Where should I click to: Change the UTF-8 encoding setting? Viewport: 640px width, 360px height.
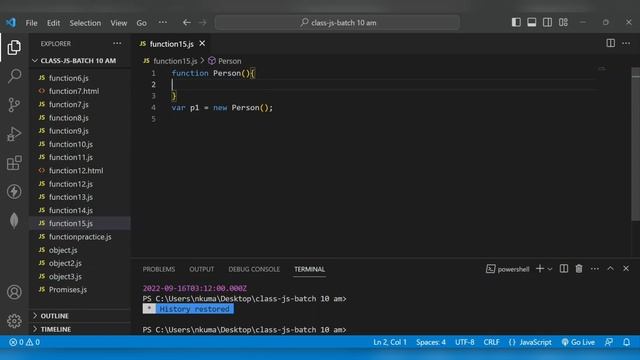click(x=464, y=342)
